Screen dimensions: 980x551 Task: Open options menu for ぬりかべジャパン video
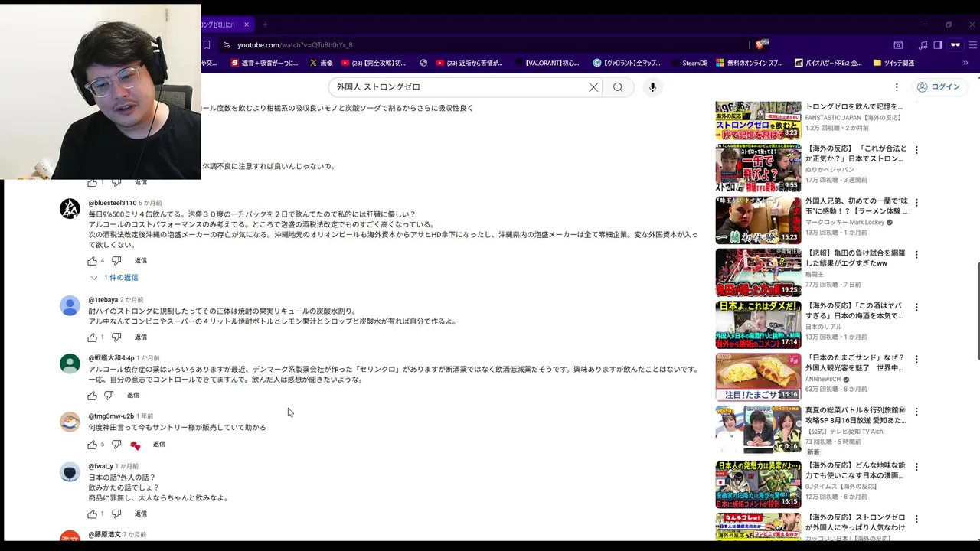(x=916, y=150)
